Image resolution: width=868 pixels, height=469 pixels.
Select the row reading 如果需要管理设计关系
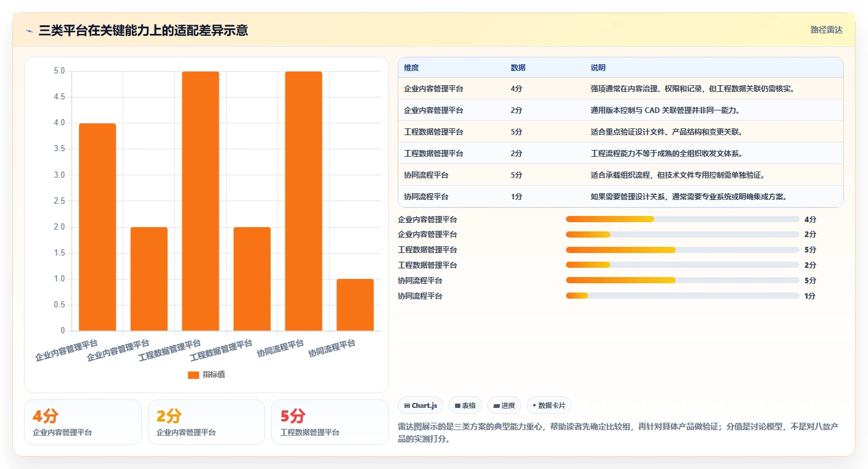coord(620,196)
